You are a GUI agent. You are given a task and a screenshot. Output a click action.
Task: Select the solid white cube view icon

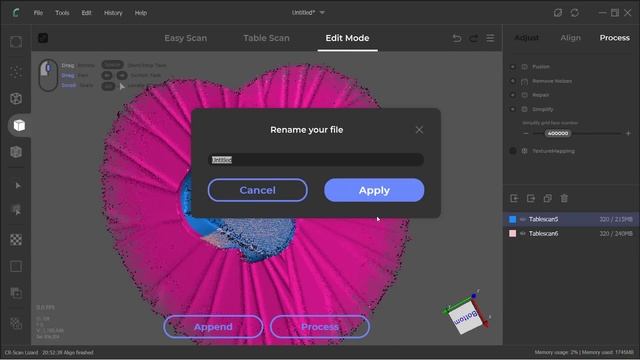point(19,125)
